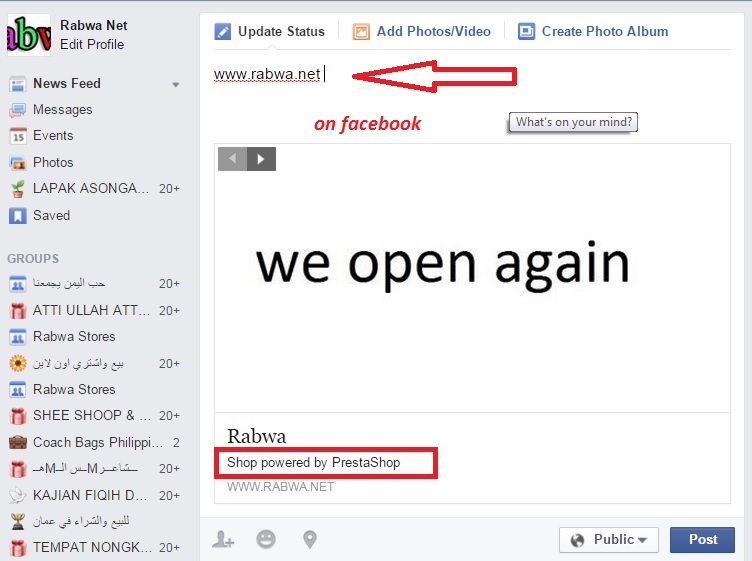Screen dimensions: 752x561
Task: Open the Edit Profile link
Action: (x=92, y=44)
